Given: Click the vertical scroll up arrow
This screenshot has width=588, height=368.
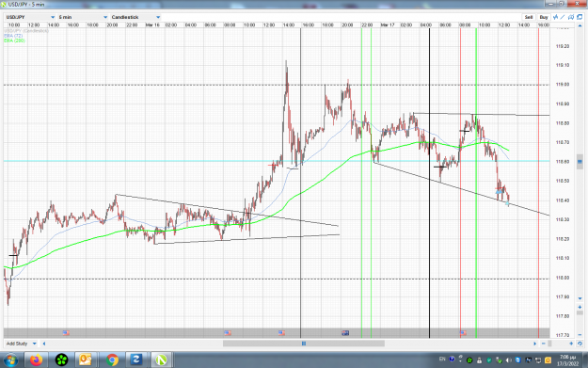Looking at the screenshot, I should [x=580, y=27].
